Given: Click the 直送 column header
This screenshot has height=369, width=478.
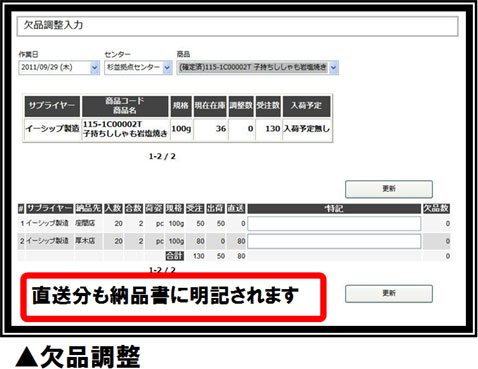Looking at the screenshot, I should [x=236, y=209].
